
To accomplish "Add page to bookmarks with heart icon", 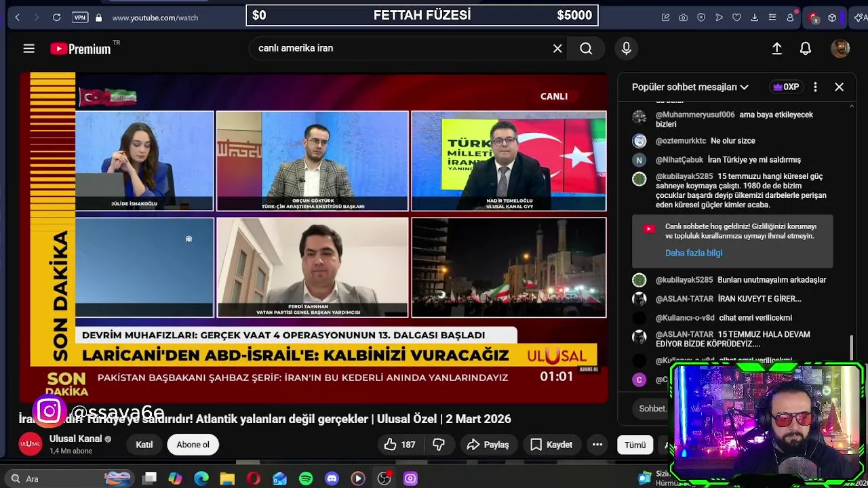I will coord(736,18).
